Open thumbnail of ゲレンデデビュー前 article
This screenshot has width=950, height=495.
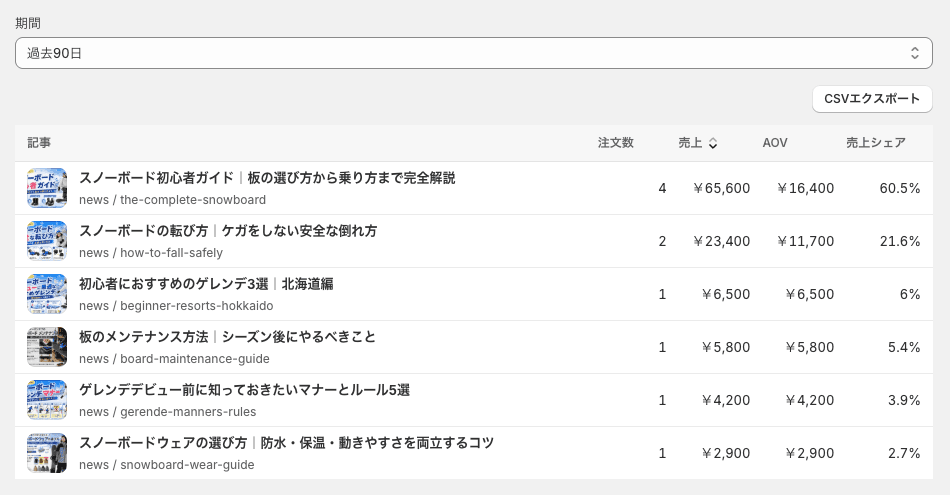47,400
